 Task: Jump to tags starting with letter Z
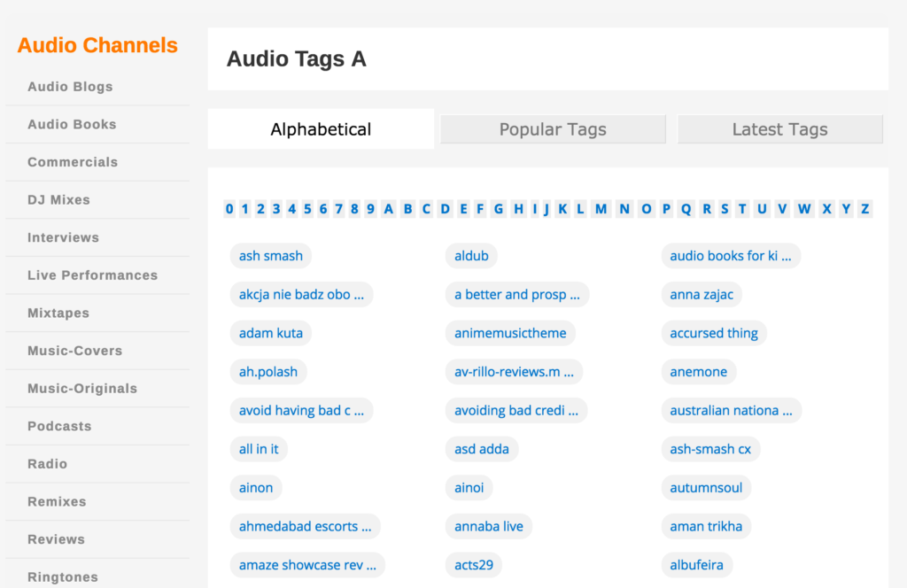point(864,209)
